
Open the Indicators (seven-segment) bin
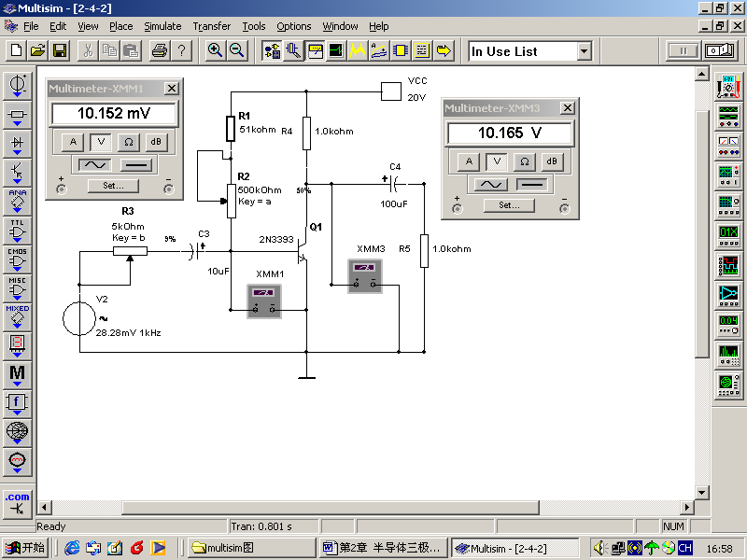18,346
